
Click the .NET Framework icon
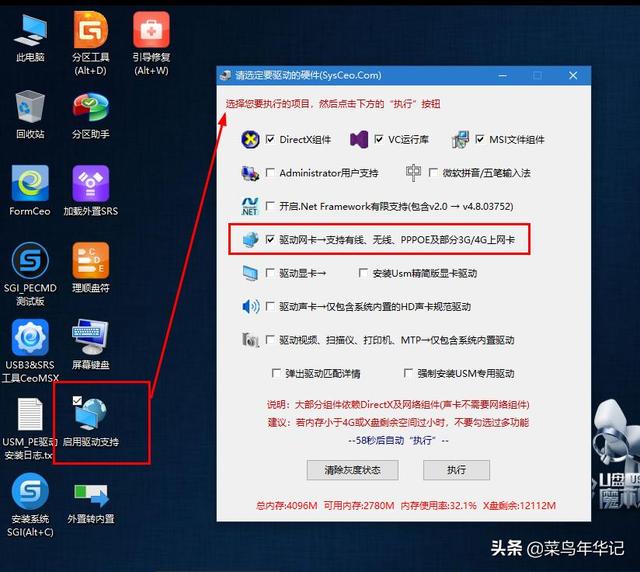[250, 206]
